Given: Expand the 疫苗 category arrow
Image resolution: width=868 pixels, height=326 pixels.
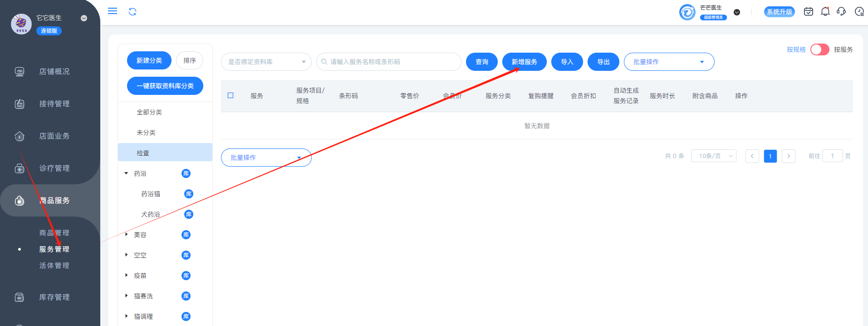Looking at the screenshot, I should pos(126,275).
